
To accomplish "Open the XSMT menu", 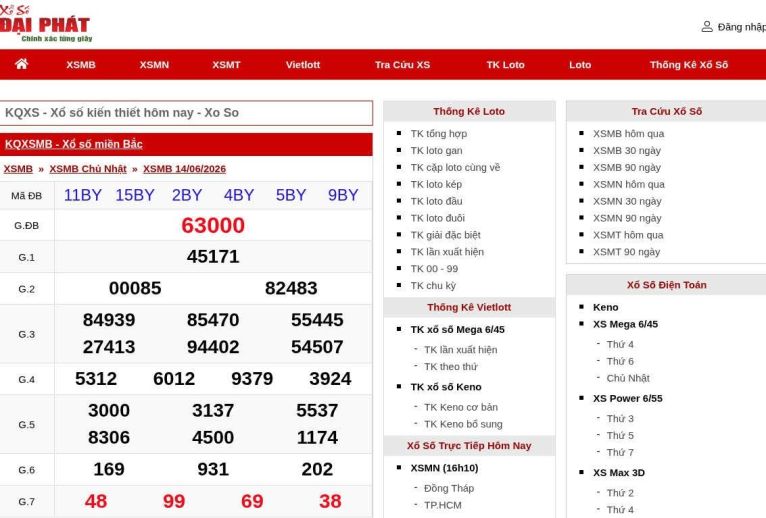I will (x=226, y=65).
